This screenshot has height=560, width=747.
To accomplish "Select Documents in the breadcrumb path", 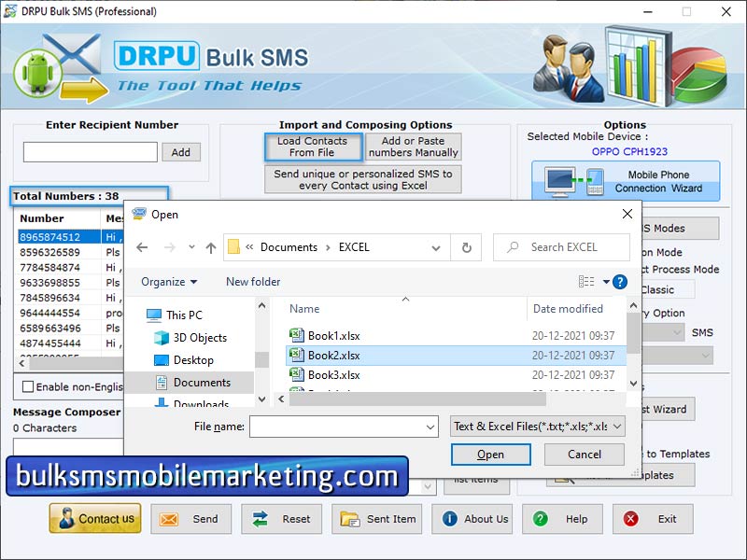I will point(291,247).
